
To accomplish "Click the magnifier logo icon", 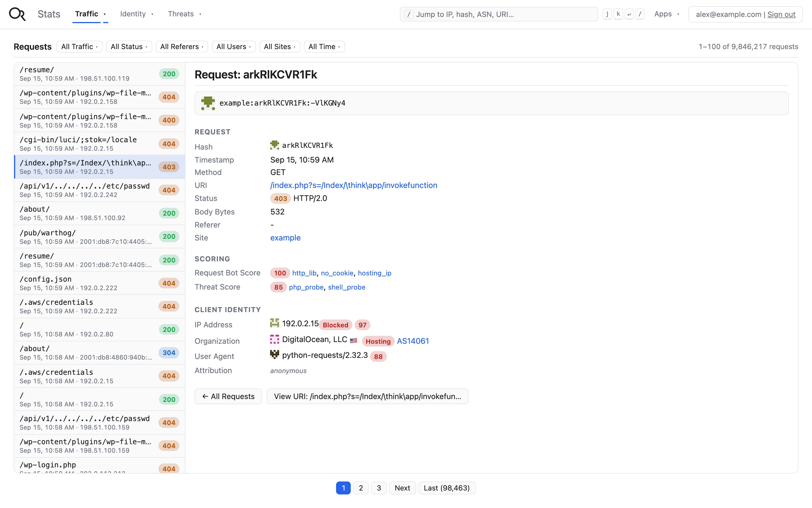I will click(17, 14).
